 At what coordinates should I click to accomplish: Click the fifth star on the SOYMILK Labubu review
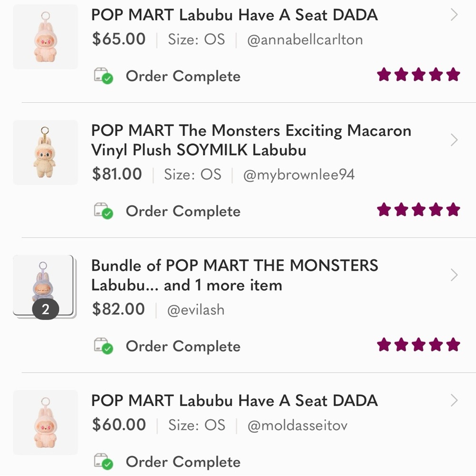(x=453, y=209)
